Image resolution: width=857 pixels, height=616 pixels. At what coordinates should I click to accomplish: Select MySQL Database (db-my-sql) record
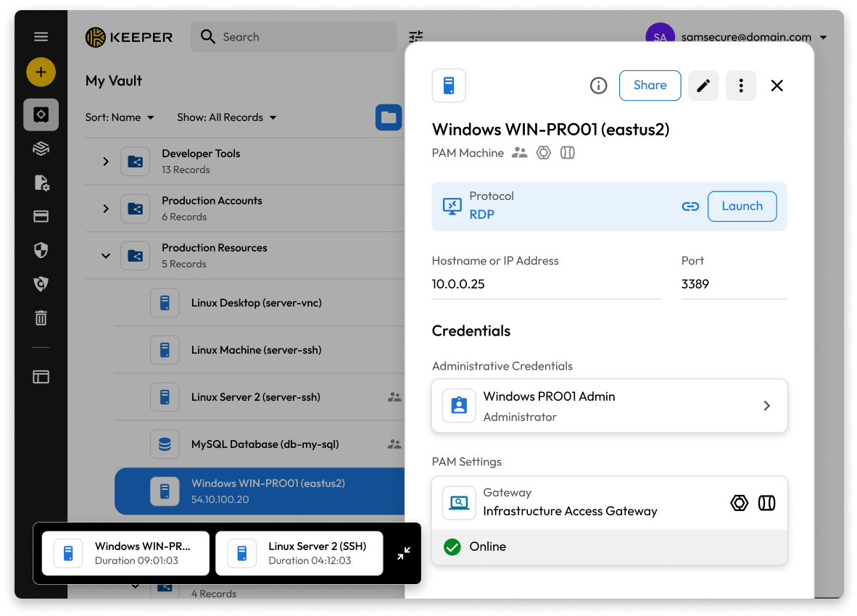click(265, 444)
